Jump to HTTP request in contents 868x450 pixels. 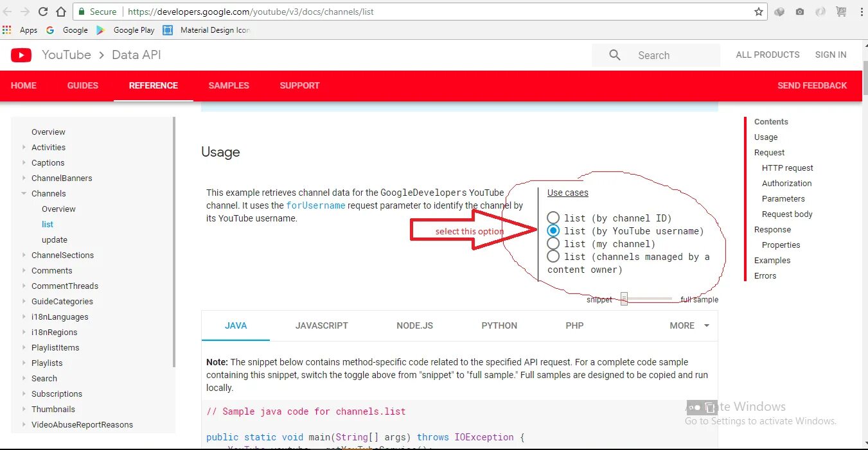click(x=788, y=168)
